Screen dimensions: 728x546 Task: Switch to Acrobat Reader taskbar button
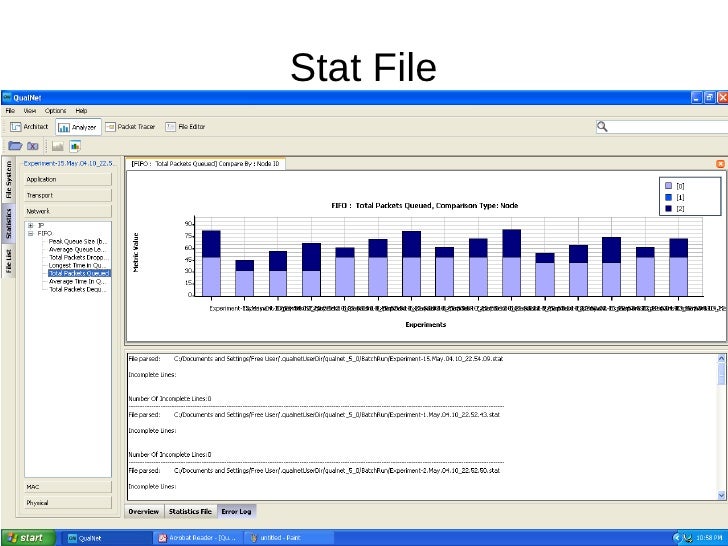coord(198,538)
